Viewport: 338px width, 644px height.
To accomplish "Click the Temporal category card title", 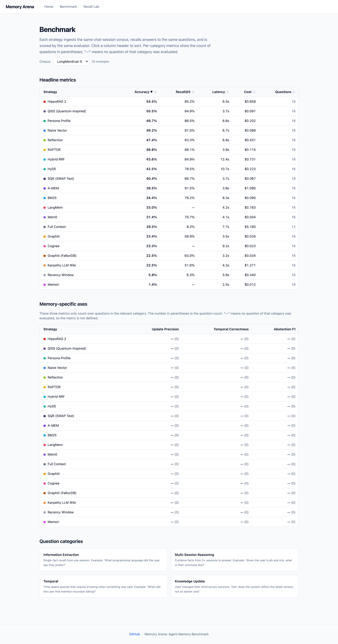I will click(x=51, y=581).
